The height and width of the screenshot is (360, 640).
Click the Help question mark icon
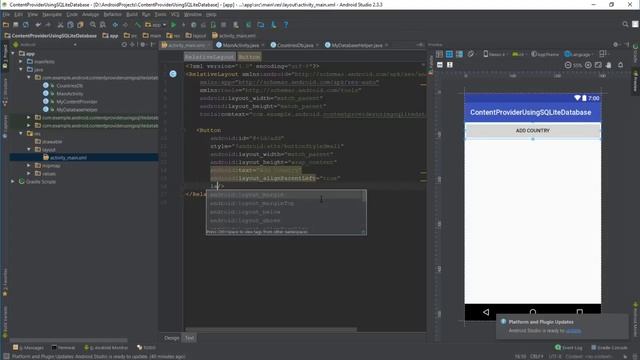(x=286, y=25)
